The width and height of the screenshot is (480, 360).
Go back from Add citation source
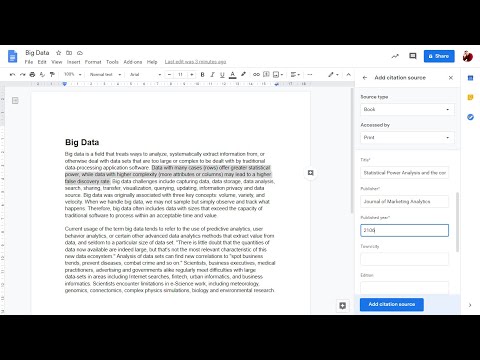coord(365,78)
